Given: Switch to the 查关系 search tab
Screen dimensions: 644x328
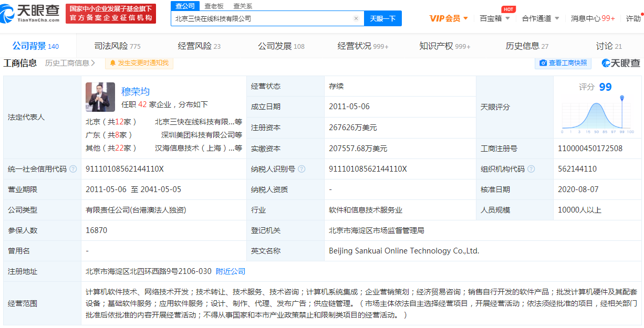Looking at the screenshot, I should point(243,6).
